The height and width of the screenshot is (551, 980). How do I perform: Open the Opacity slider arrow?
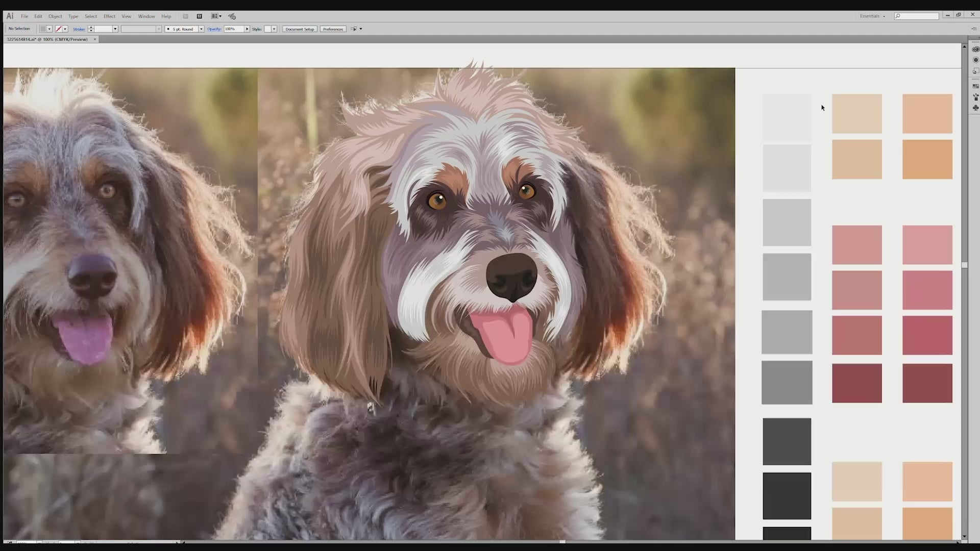coord(247,29)
